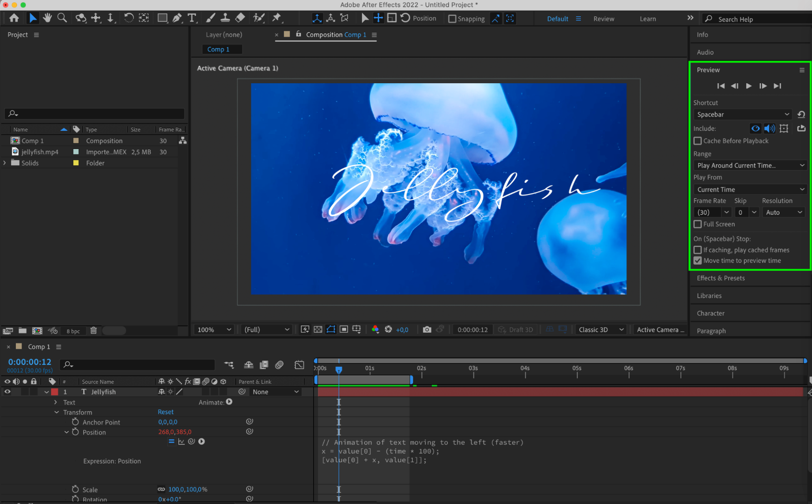Click the Play button in Preview panel

coord(749,86)
